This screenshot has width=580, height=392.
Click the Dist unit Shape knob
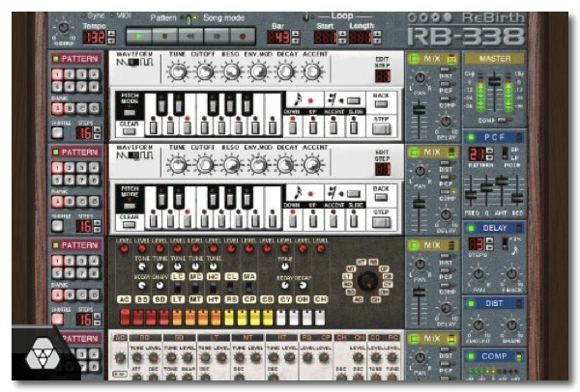511,325
